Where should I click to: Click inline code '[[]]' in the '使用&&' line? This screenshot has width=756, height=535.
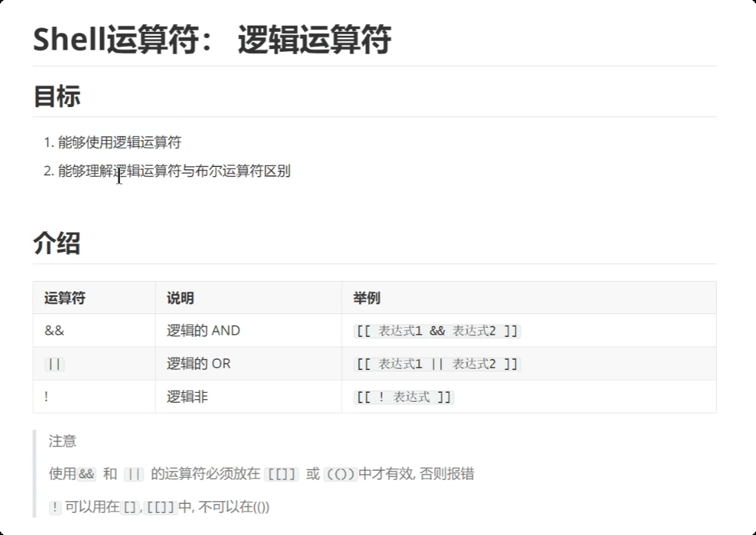(282, 474)
